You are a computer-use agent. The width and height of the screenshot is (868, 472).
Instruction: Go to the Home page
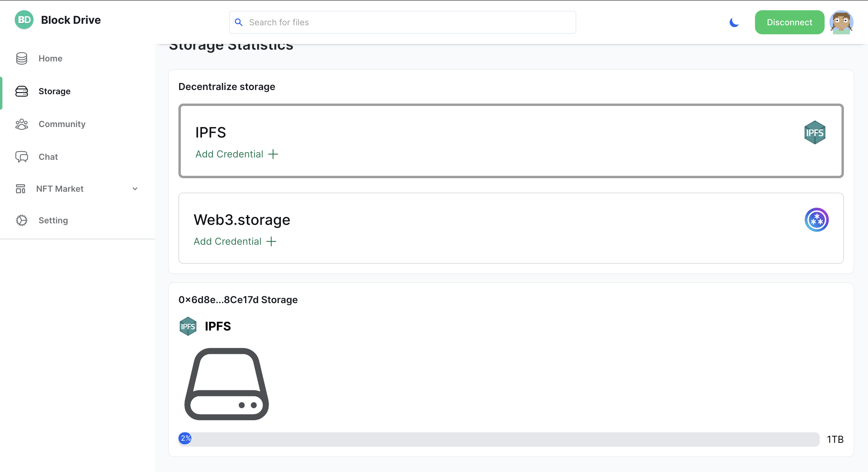pyautogui.click(x=50, y=59)
